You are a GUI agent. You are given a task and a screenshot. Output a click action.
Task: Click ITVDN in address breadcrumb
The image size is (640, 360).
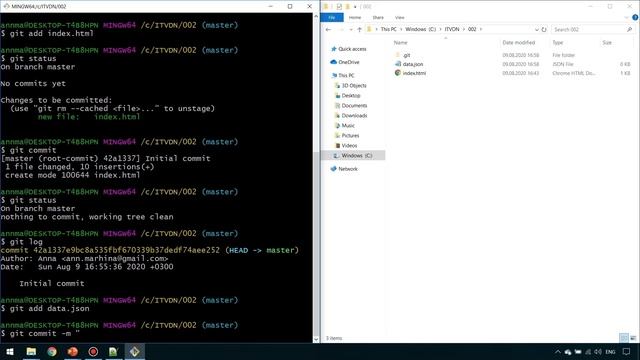[x=452, y=29]
